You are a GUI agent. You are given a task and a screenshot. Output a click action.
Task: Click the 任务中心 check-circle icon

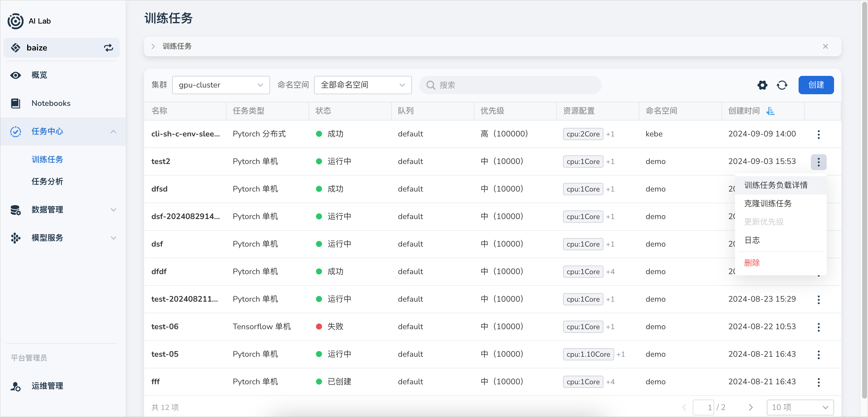click(16, 132)
